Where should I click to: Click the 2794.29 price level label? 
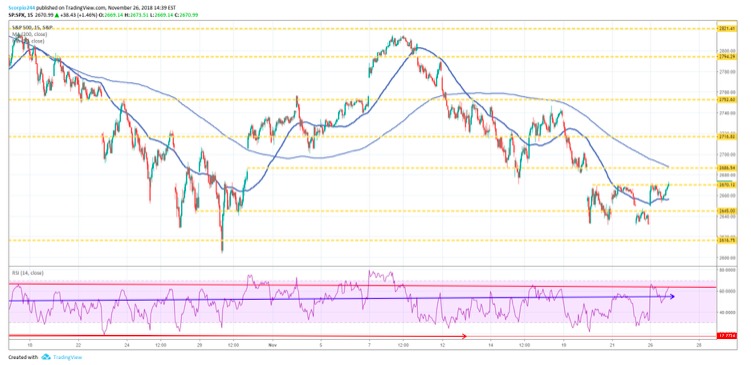coord(727,57)
